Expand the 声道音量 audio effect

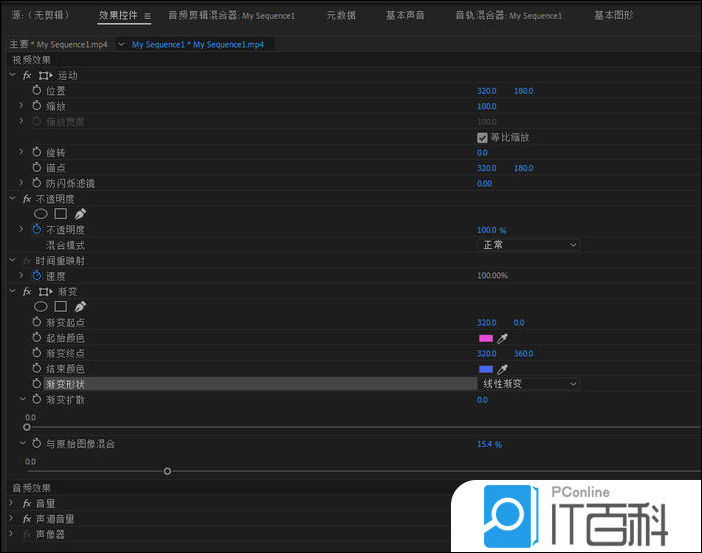pos(12,519)
